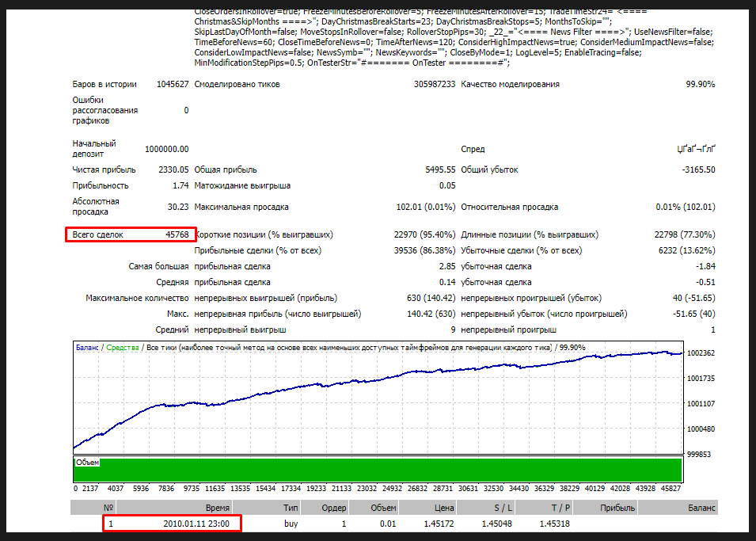Viewport: 756px width, 541px height.
Task: Select the maximal drawdown value 102.01 (0.01%)
Action: click(x=426, y=207)
